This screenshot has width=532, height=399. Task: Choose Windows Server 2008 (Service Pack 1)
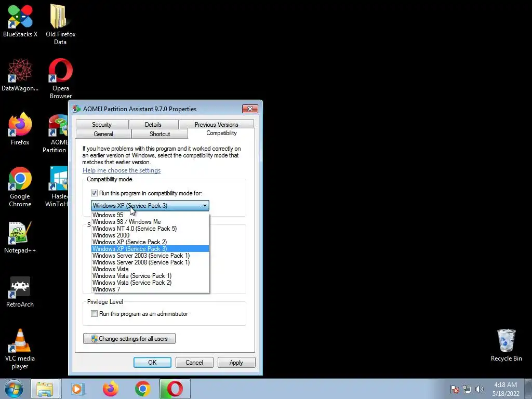tap(150, 262)
